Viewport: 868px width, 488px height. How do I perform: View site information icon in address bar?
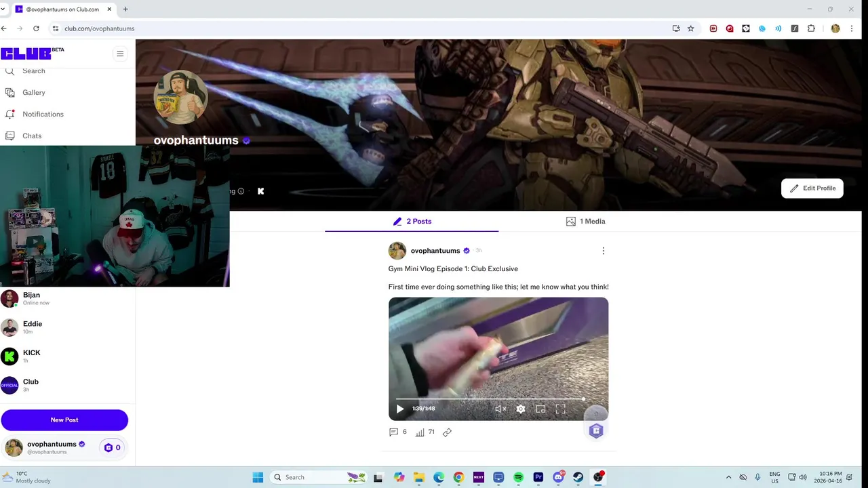tap(56, 28)
